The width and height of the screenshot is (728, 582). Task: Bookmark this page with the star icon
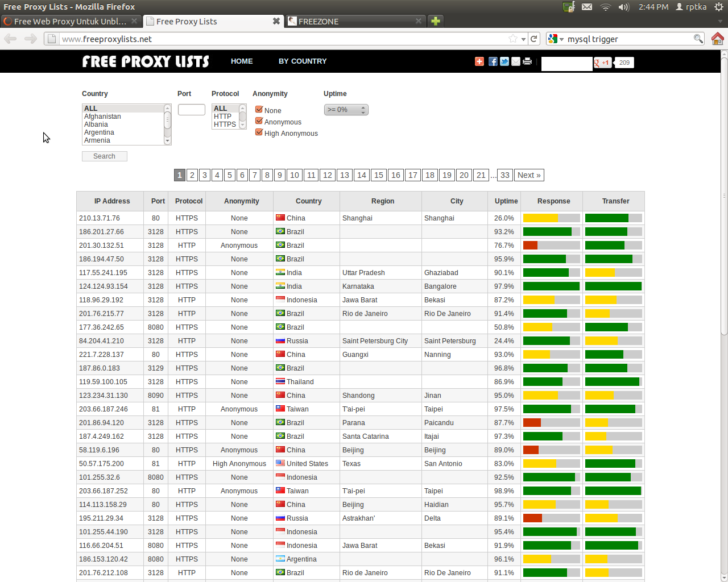[513, 39]
